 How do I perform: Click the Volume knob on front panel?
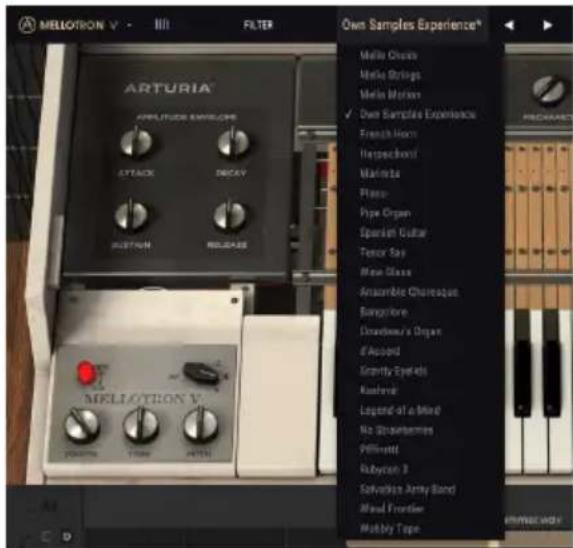click(x=81, y=426)
